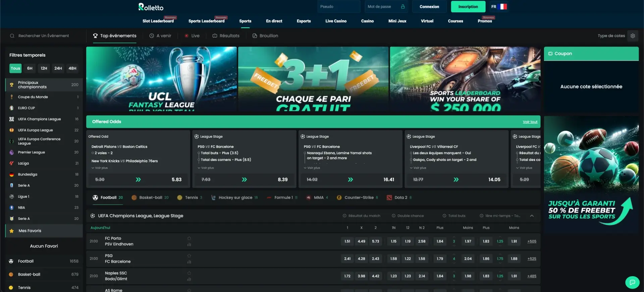Click the Voir tout link
The height and width of the screenshot is (292, 644).
[530, 122]
